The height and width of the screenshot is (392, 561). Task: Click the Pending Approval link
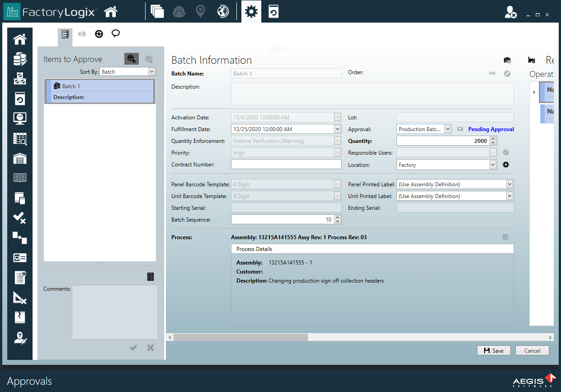491,129
